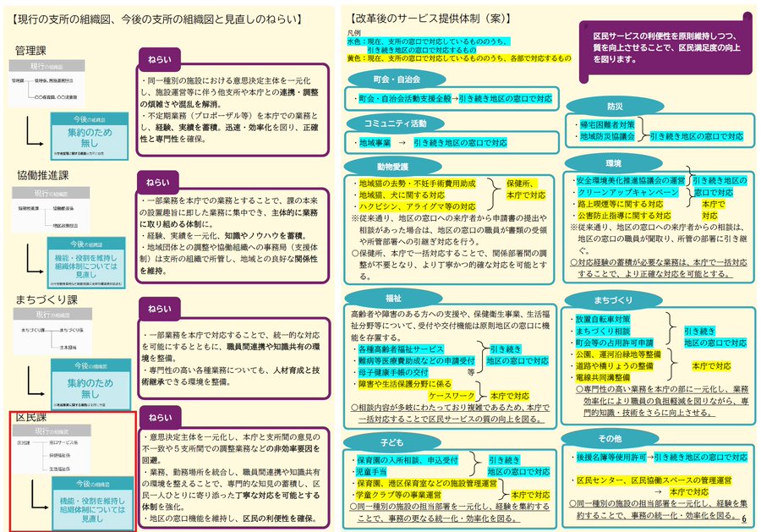The width and height of the screenshot is (761, 532).
Task: Click 集約のため無し box under まちづくり課
Action: pyautogui.click(x=90, y=385)
